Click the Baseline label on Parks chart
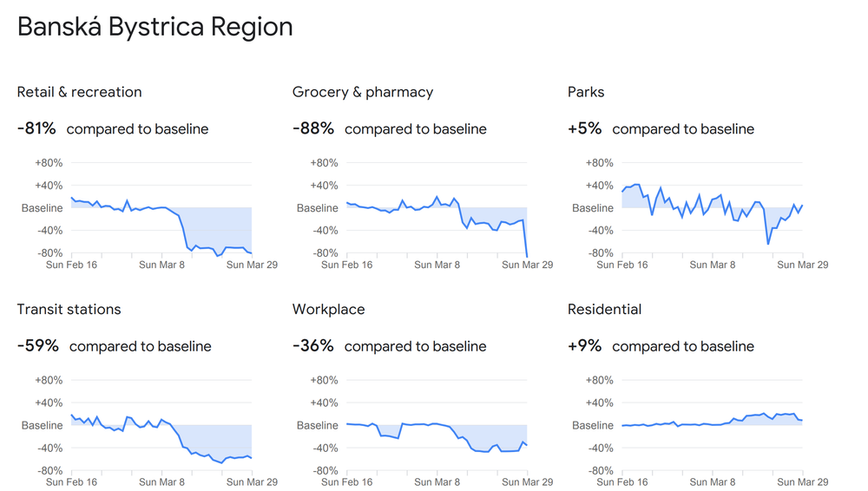Image resolution: width=868 pixels, height=491 pixels. pos(593,208)
